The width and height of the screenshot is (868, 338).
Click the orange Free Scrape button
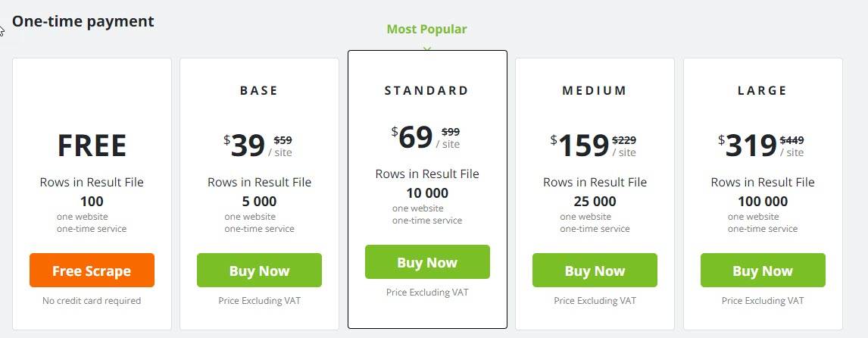(92, 271)
